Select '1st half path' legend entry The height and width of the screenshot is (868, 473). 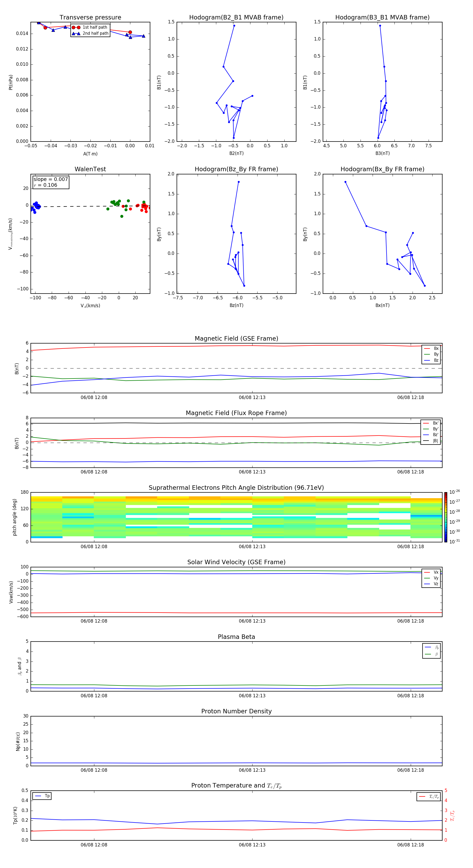90,27
